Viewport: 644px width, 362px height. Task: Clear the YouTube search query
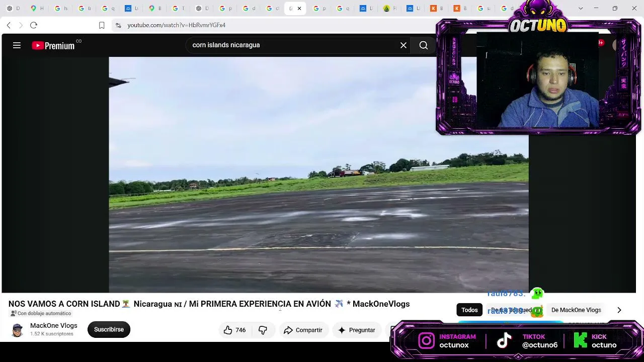pos(404,45)
